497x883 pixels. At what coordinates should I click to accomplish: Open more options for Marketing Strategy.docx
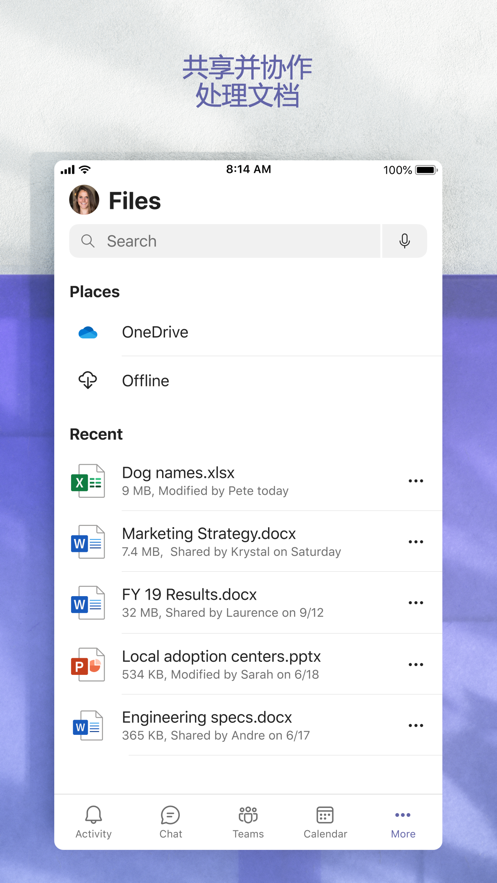coord(416,542)
